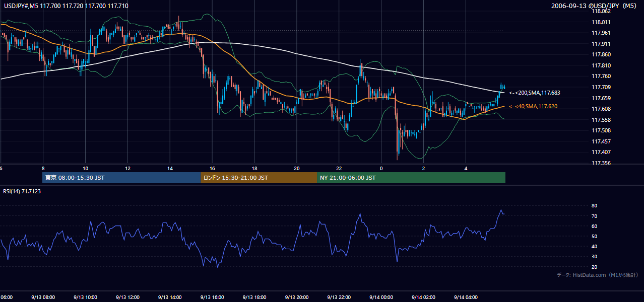Image resolution: width=644 pixels, height=302 pixels.
Task: Click price axis value 118.011
Action: (601, 22)
